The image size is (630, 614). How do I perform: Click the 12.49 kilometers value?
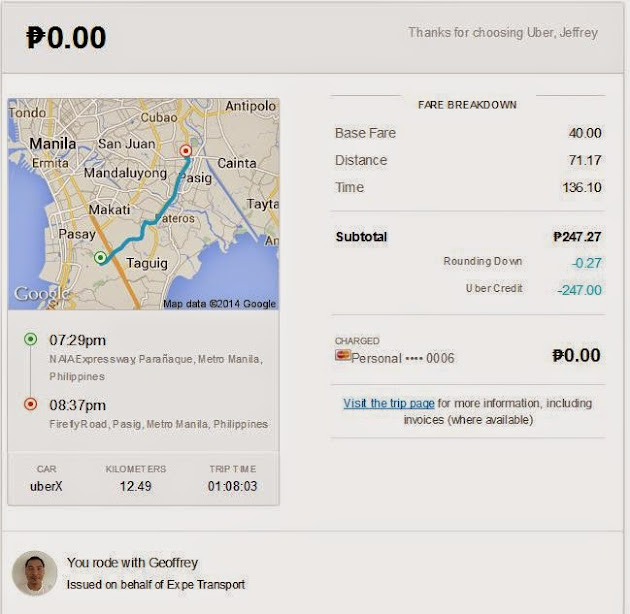pyautogui.click(x=136, y=486)
